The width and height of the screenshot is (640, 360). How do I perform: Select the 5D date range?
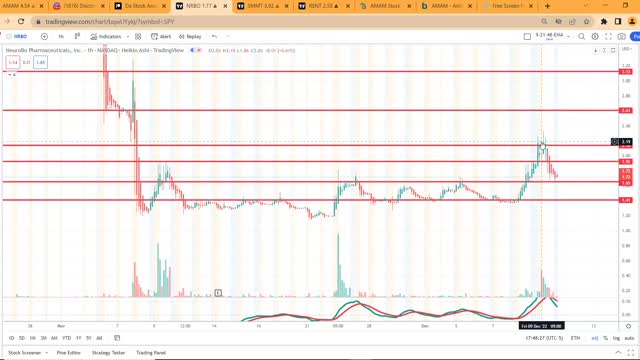[x=22, y=338]
